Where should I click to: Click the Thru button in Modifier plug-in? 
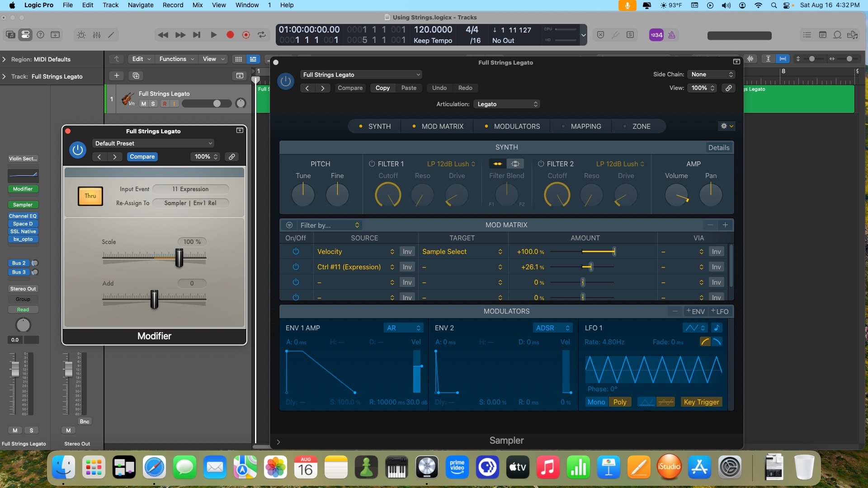coord(90,196)
